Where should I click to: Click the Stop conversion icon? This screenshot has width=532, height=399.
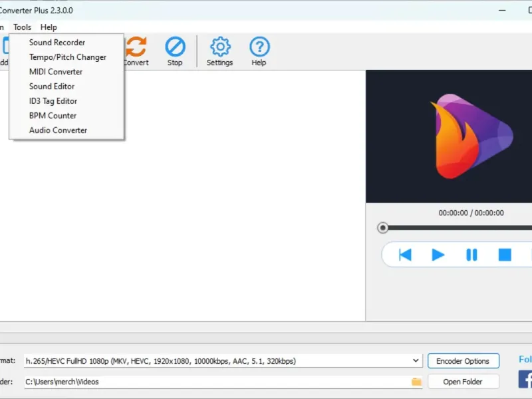tap(175, 47)
